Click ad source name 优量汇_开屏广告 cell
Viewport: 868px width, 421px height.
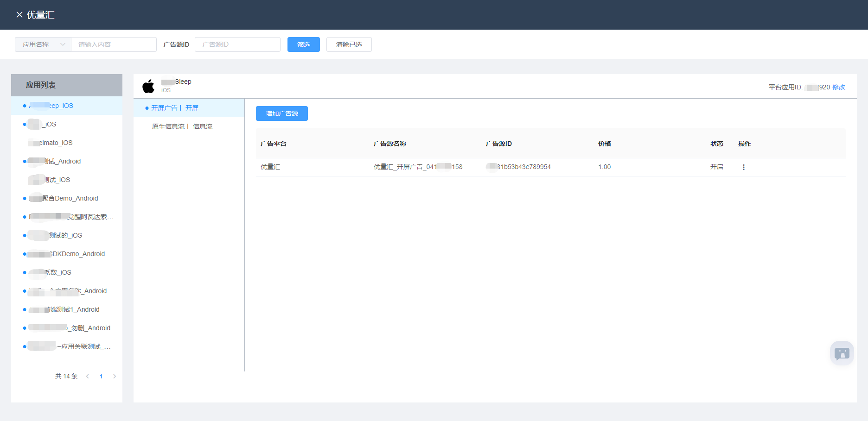click(418, 167)
